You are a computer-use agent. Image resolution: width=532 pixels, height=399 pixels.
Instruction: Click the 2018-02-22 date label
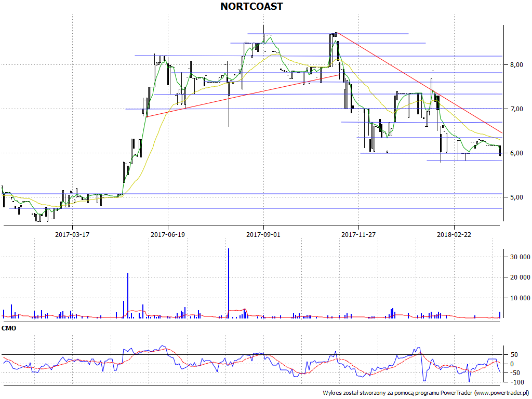(x=454, y=234)
